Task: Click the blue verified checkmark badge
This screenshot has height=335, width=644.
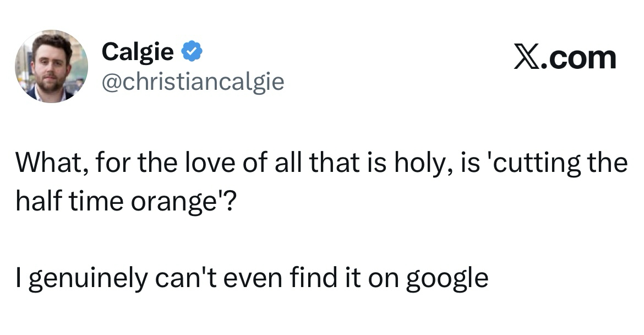Action: 191,52
